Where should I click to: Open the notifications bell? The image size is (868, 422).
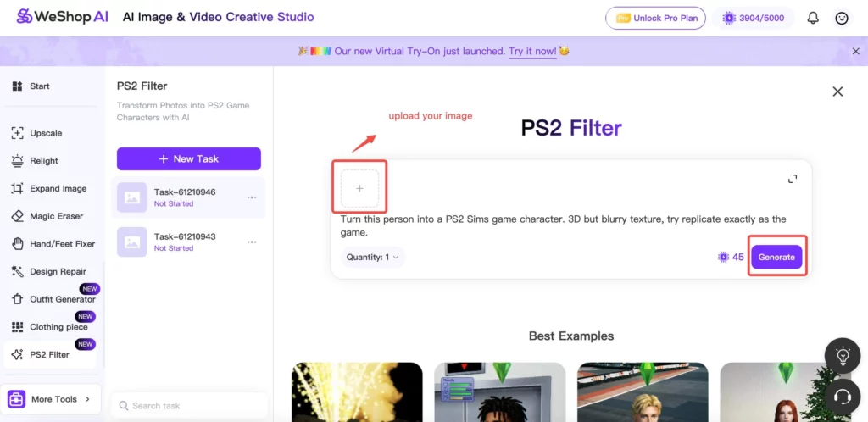click(813, 19)
